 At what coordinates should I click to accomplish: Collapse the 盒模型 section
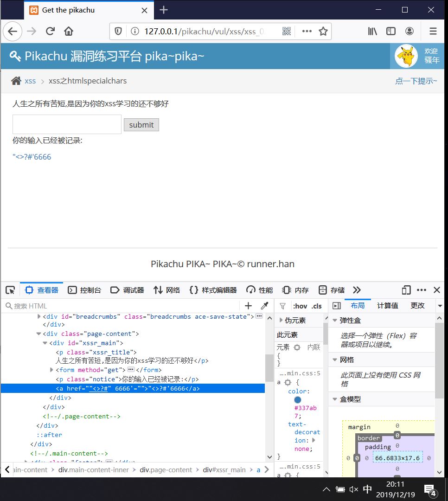[x=334, y=399]
